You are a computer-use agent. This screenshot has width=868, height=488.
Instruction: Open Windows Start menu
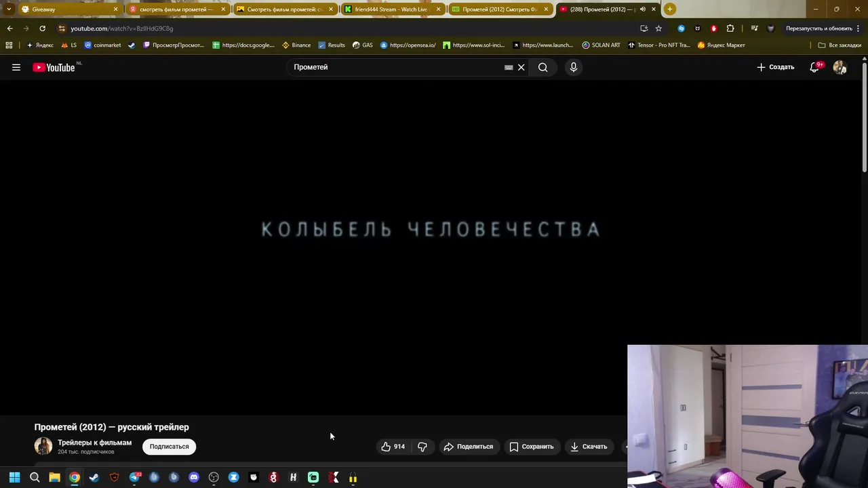click(x=14, y=478)
